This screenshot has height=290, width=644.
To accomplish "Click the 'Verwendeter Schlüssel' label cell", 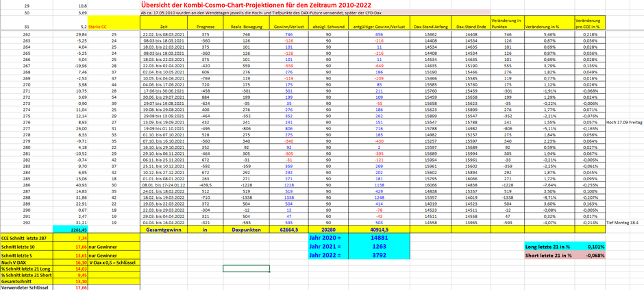I will coord(26,287).
